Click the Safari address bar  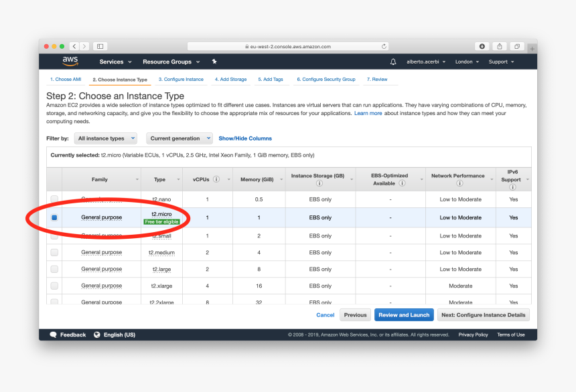pos(287,47)
